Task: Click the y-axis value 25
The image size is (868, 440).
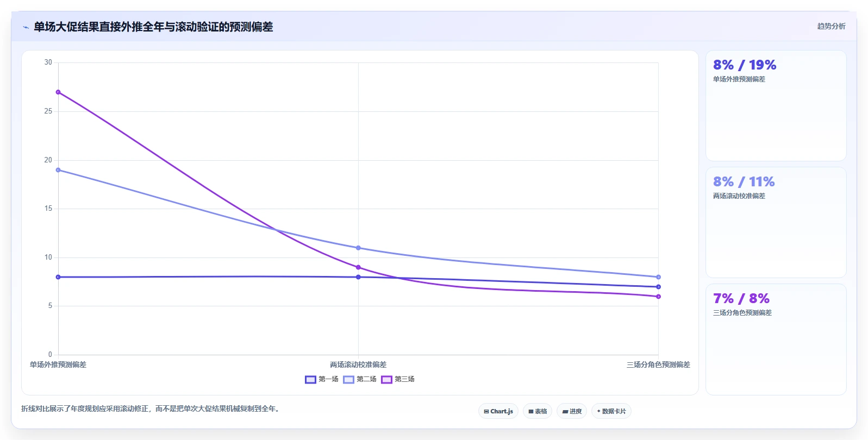Action: (x=48, y=111)
